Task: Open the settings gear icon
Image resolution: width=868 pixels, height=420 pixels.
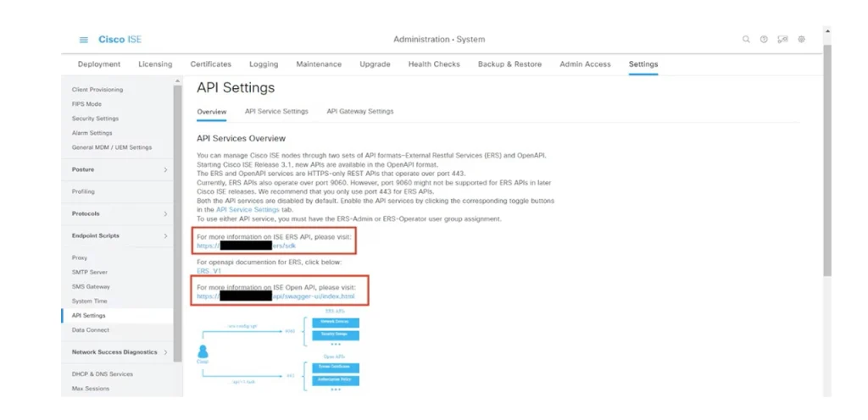Action: tap(801, 40)
